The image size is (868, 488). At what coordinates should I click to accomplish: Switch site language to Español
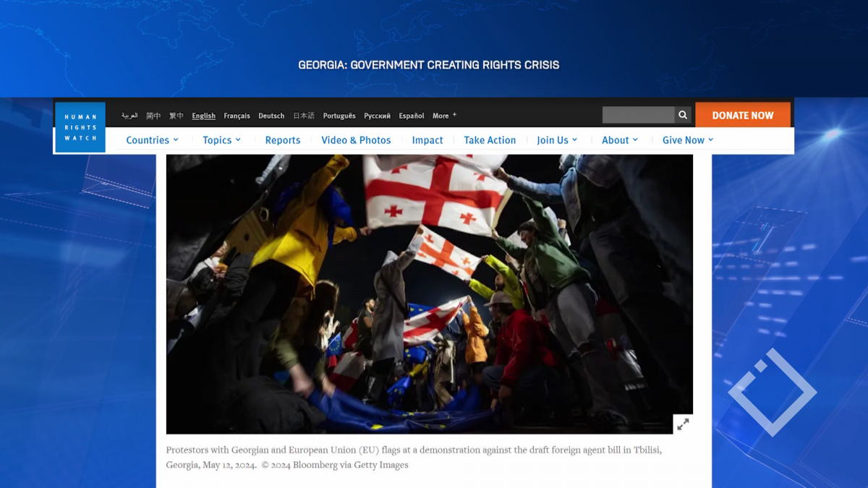pyautogui.click(x=412, y=116)
